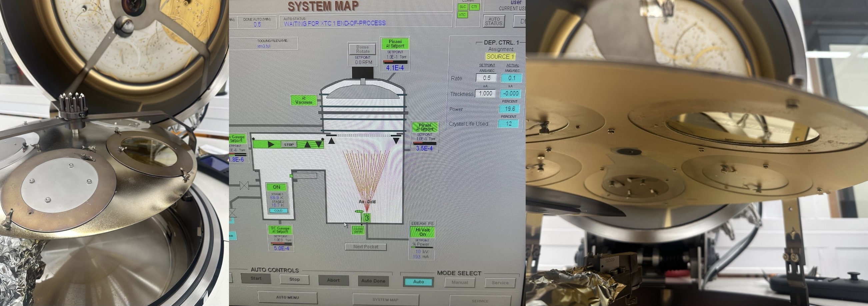868x306 pixels.
Task: Click the At Vacuum chamber status indicator
Action: [304, 100]
